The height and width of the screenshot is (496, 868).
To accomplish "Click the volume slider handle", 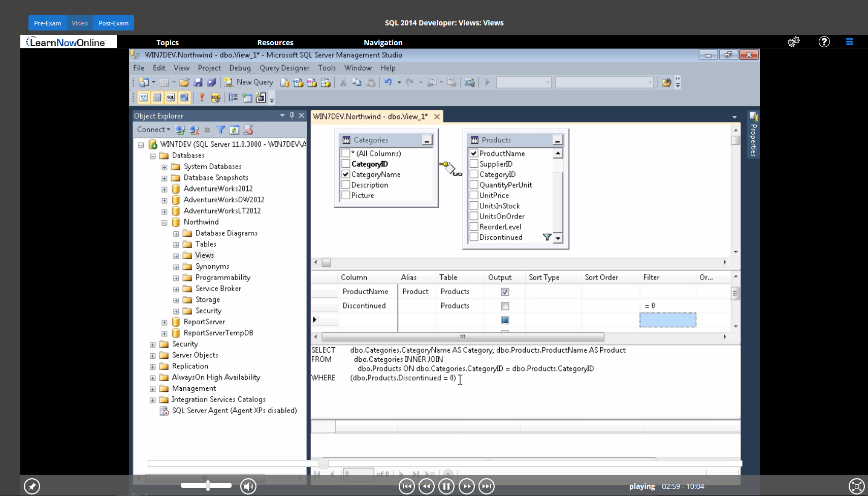I will pyautogui.click(x=208, y=486).
